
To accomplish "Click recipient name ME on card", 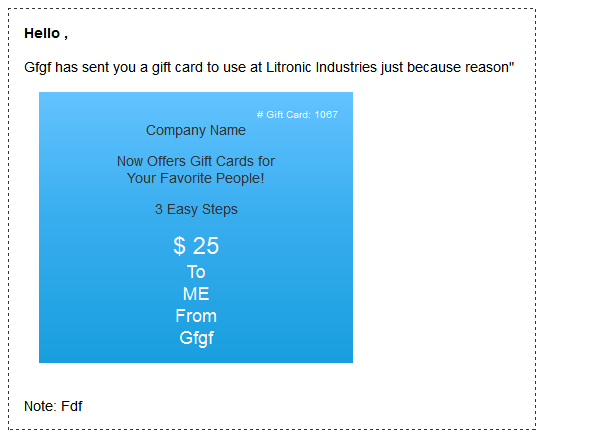I will (196, 294).
